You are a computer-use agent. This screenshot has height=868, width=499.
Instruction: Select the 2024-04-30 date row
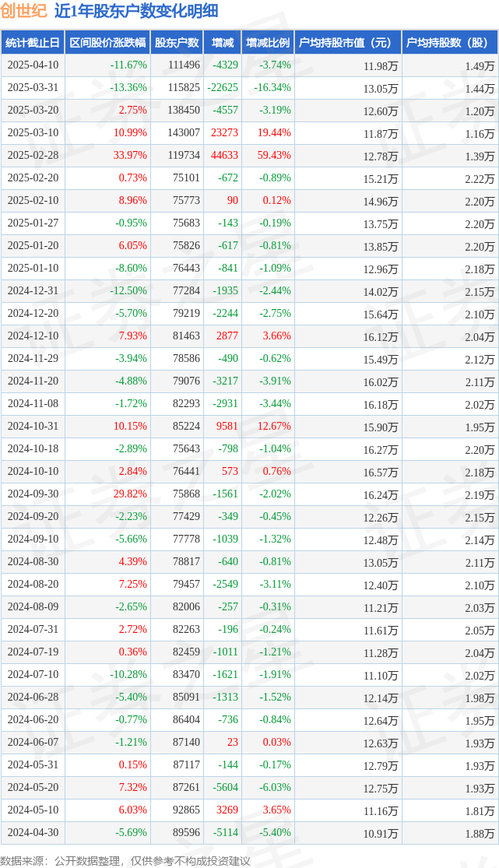click(249, 832)
